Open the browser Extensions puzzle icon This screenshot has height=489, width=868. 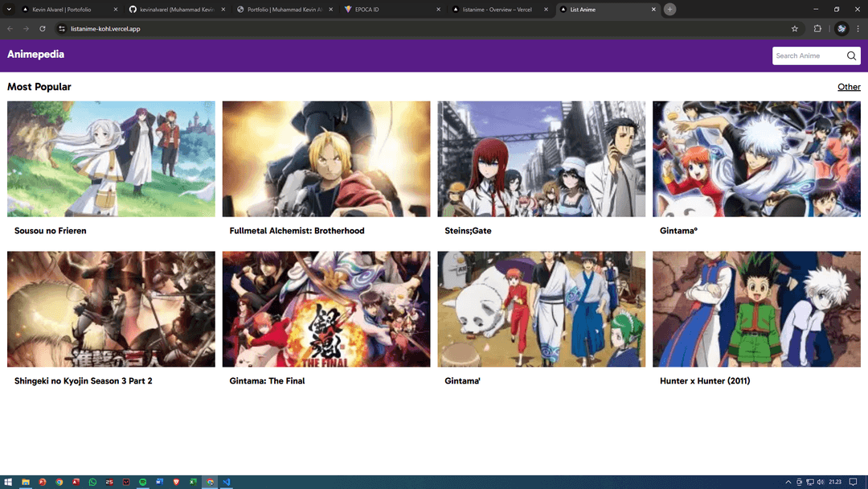tap(817, 29)
